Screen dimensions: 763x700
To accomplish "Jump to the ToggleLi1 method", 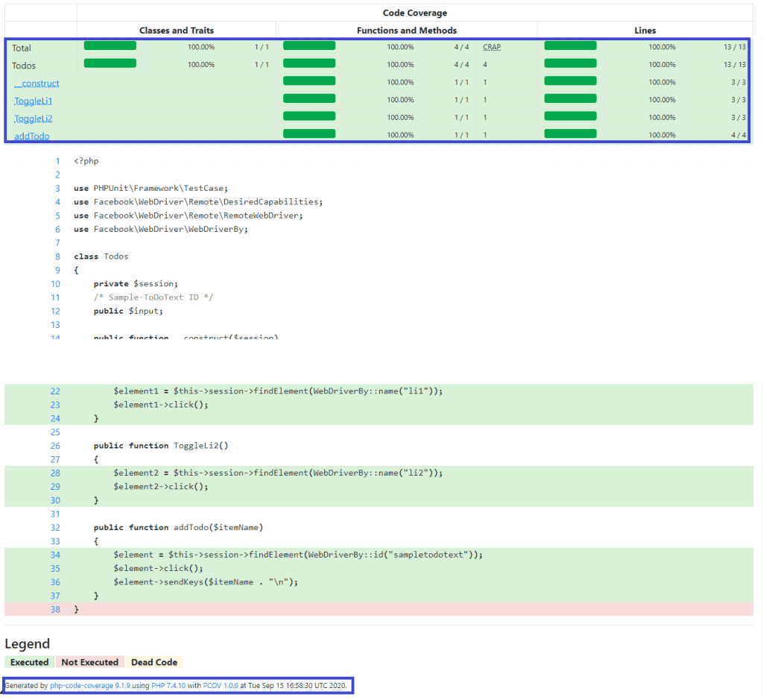I will click(34, 101).
